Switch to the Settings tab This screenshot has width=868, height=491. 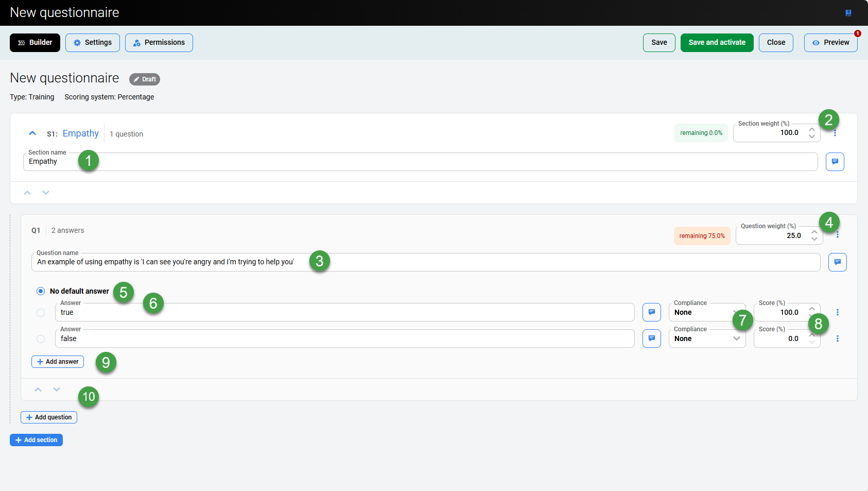(x=93, y=43)
